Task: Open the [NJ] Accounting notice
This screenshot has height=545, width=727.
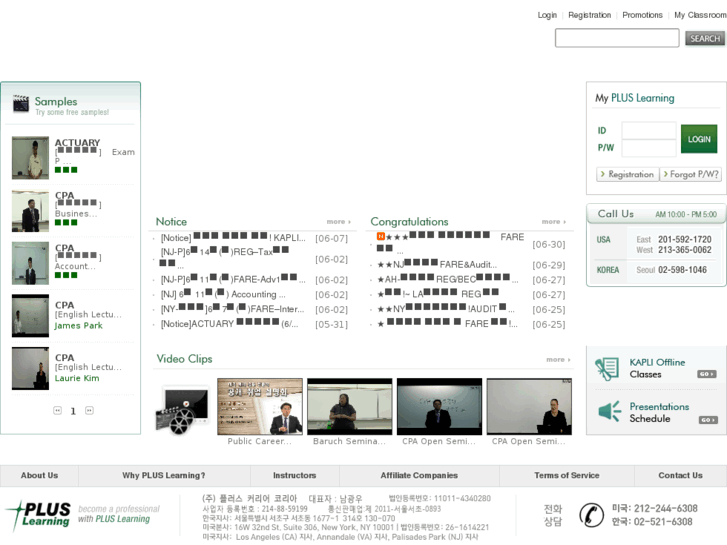Action: [223, 295]
